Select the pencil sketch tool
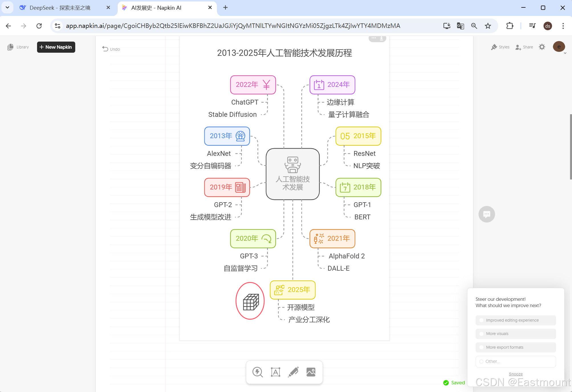Screen dimensions: 572x392 click(293, 372)
